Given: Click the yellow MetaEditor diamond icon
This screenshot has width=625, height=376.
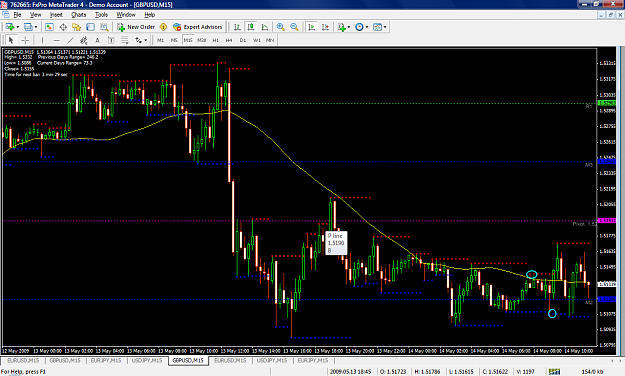Looking at the screenshot, I should point(163,27).
